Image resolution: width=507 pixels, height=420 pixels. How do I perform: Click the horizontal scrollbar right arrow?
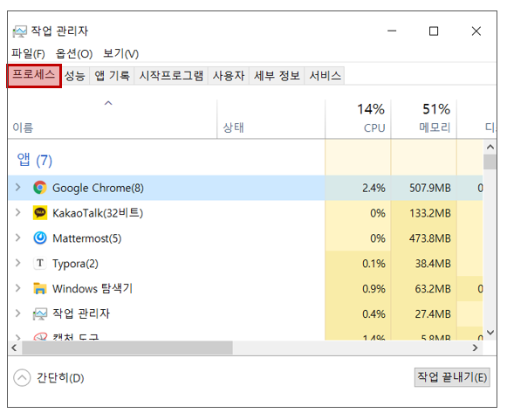pyautogui.click(x=475, y=348)
